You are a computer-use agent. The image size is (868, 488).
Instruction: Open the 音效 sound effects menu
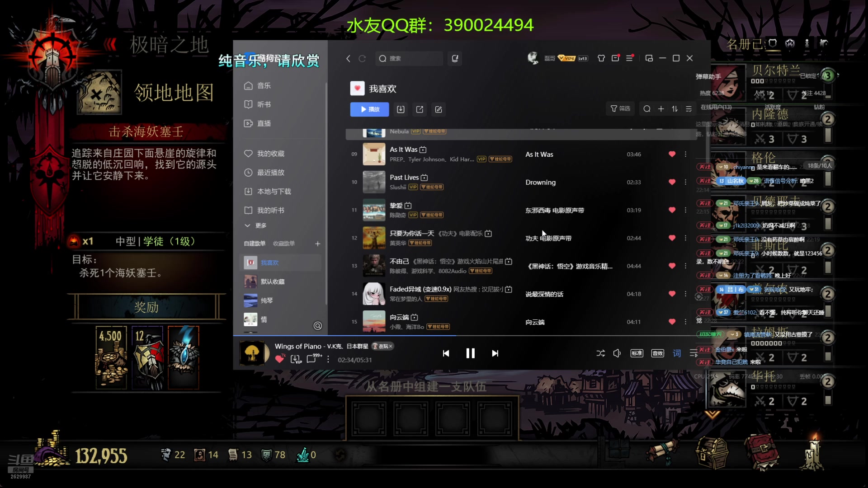tap(657, 353)
